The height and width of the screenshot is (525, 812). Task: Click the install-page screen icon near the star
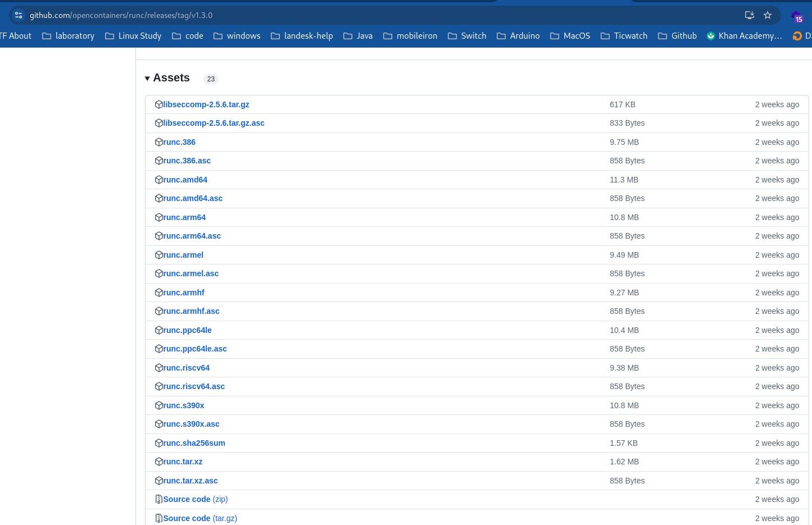pos(750,15)
